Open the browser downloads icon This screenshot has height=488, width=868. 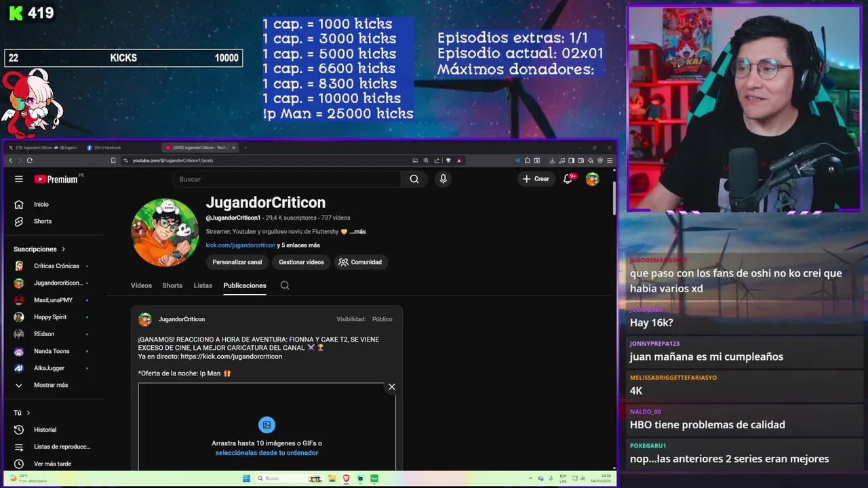[552, 161]
